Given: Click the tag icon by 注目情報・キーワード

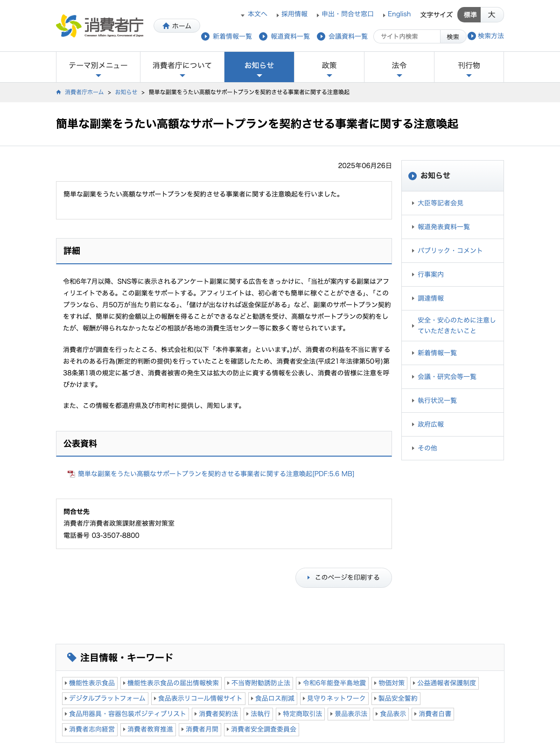Looking at the screenshot, I should (x=71, y=657).
